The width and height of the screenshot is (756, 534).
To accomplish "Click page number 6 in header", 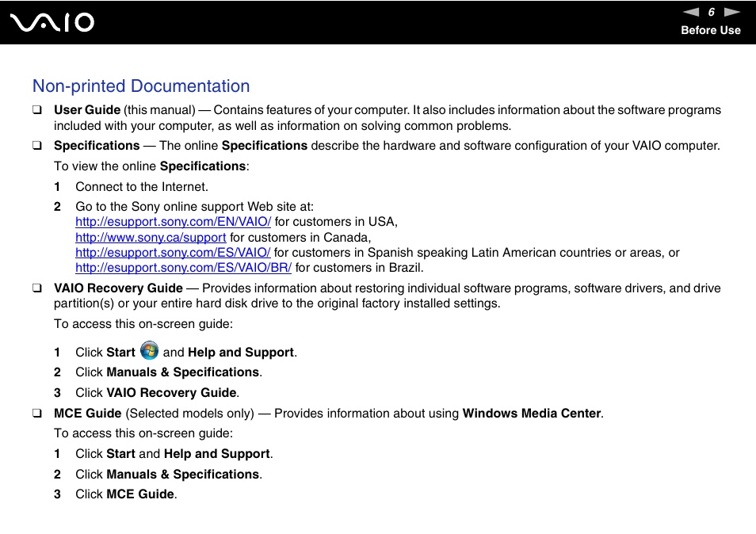I will [711, 12].
